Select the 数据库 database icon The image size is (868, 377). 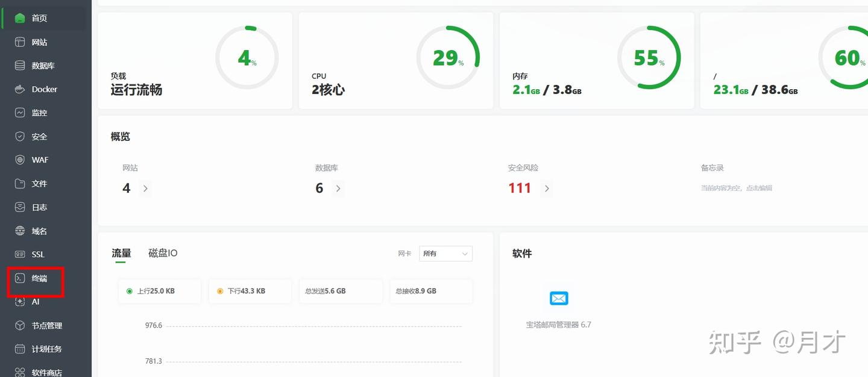click(x=20, y=66)
